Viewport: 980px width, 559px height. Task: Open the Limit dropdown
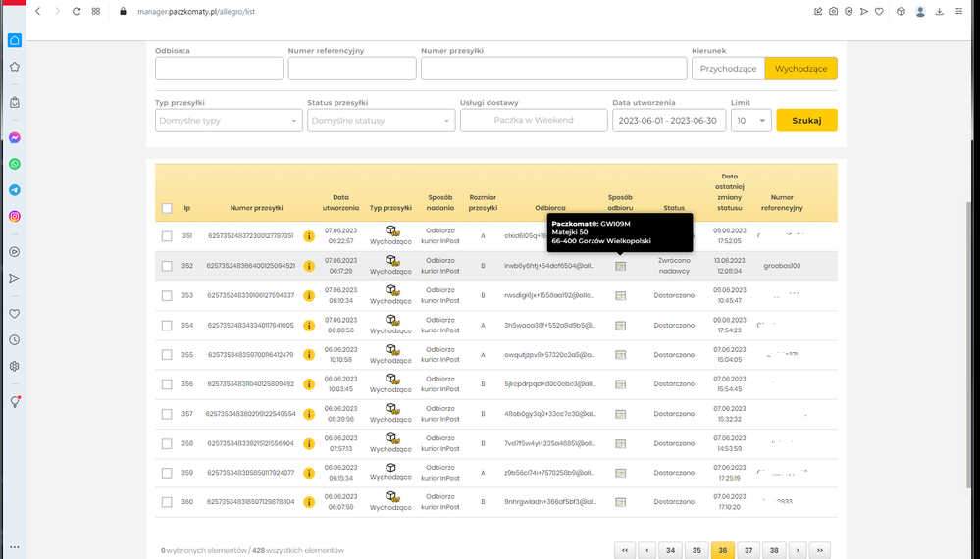coord(751,121)
